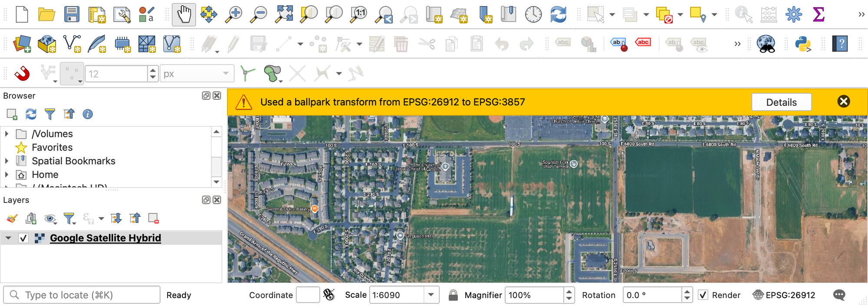Open the Layer Styling panel brush
The width and height of the screenshot is (868, 306).
click(12, 218)
